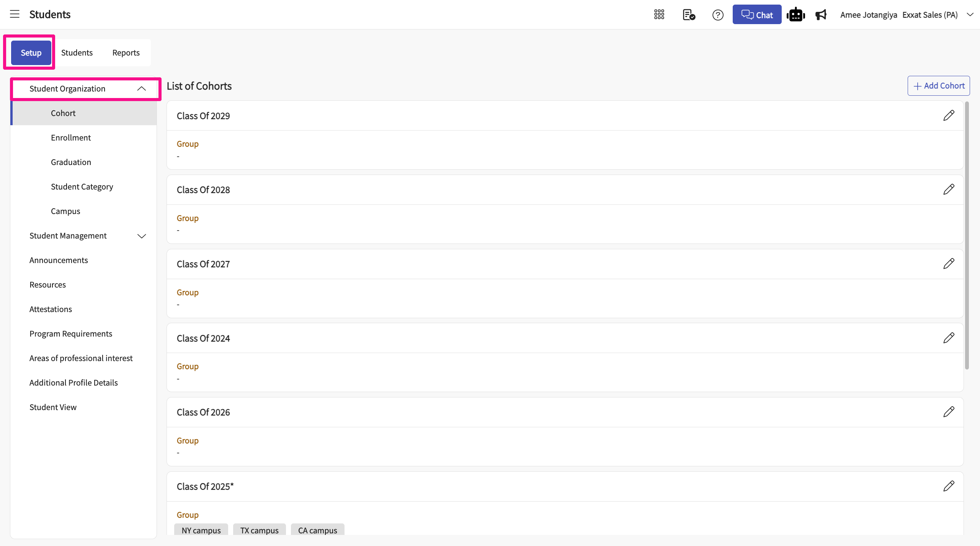This screenshot has width=980, height=546.
Task: Switch to the Reports tab
Action: tap(126, 52)
